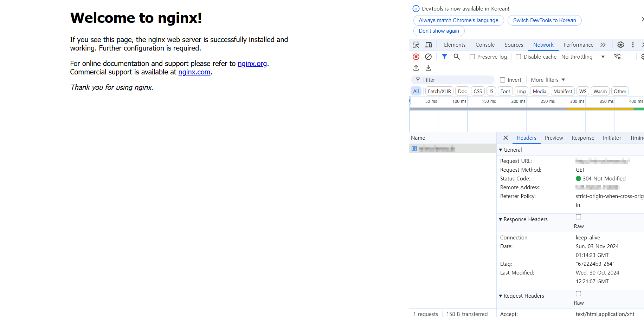Collapse the Response Headers section
This screenshot has width=644, height=317.
pos(501,219)
